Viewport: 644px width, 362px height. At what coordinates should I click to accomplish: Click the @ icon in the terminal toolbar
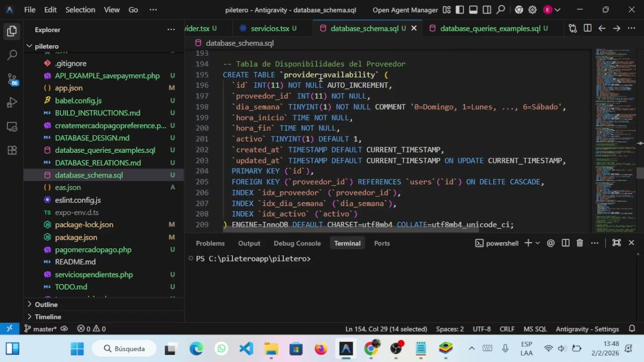click(x=551, y=243)
